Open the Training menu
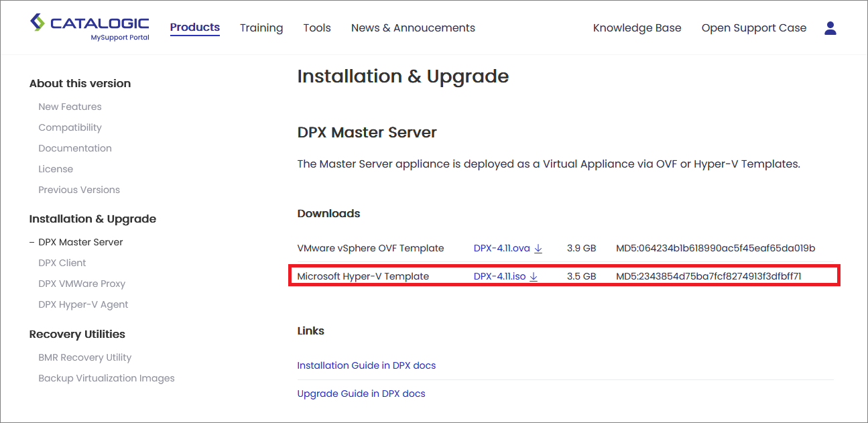 click(261, 28)
